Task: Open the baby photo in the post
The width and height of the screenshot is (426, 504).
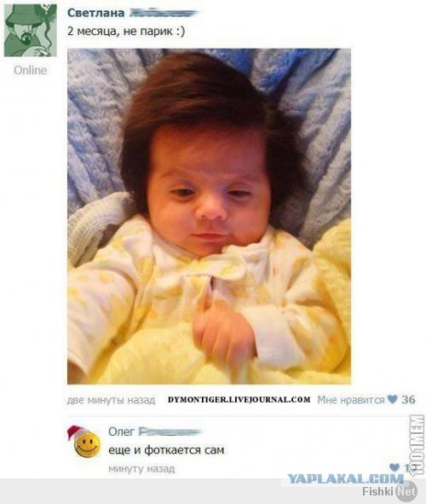Action: click(x=209, y=217)
